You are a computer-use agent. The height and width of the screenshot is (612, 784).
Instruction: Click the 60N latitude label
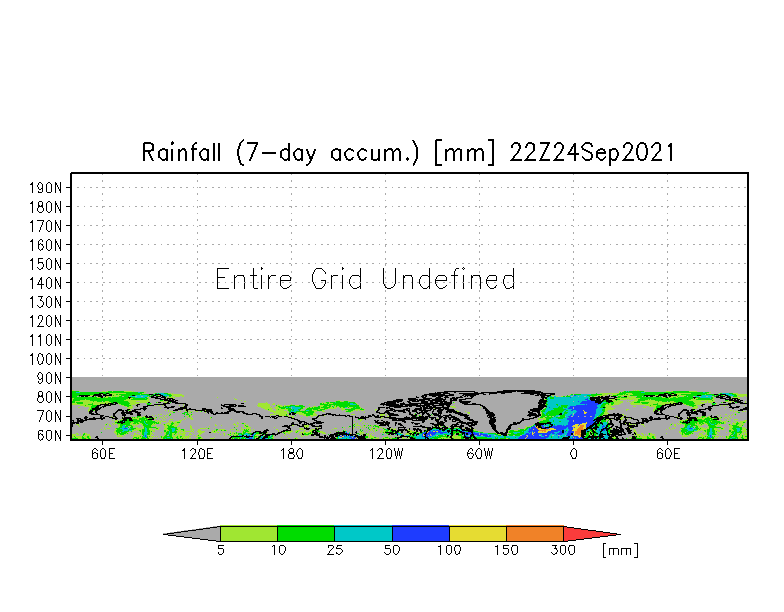pyautogui.click(x=50, y=435)
